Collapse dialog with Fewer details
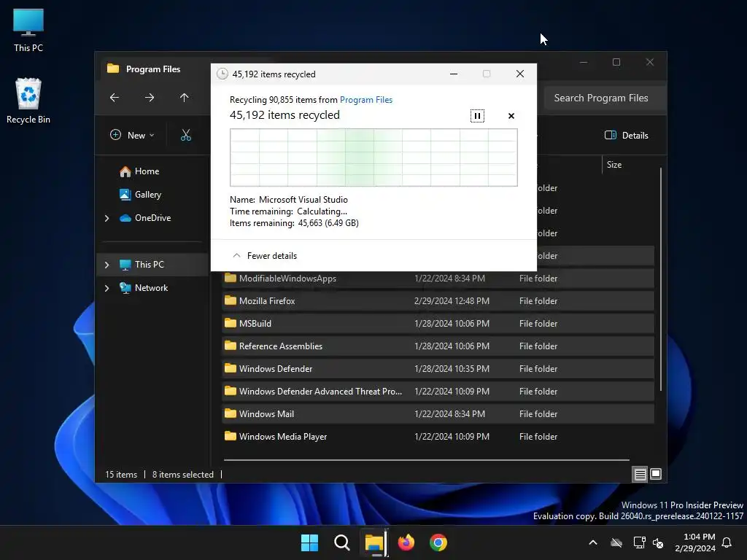Viewport: 747px width, 560px height. click(265, 256)
